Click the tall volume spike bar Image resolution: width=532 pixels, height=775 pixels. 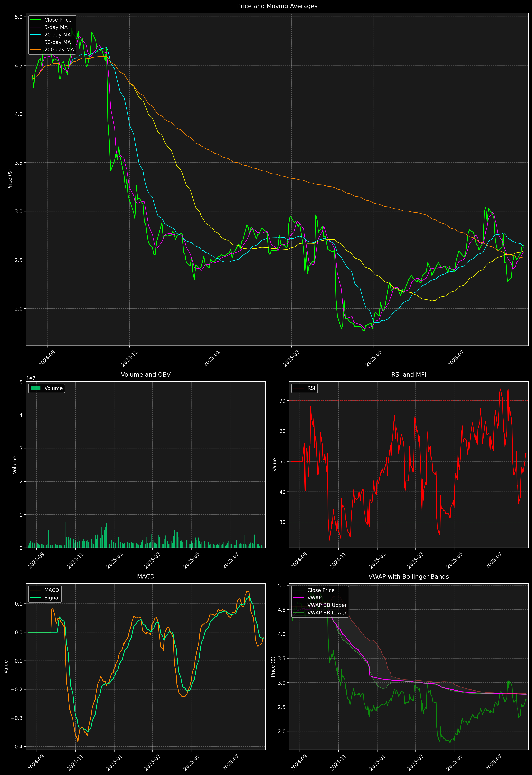point(107,467)
